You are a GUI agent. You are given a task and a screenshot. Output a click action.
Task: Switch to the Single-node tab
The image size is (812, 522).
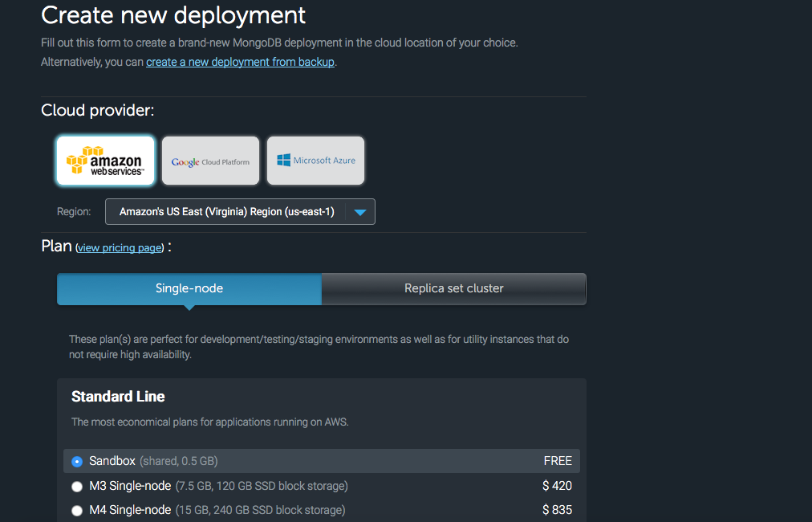pyautogui.click(x=189, y=289)
